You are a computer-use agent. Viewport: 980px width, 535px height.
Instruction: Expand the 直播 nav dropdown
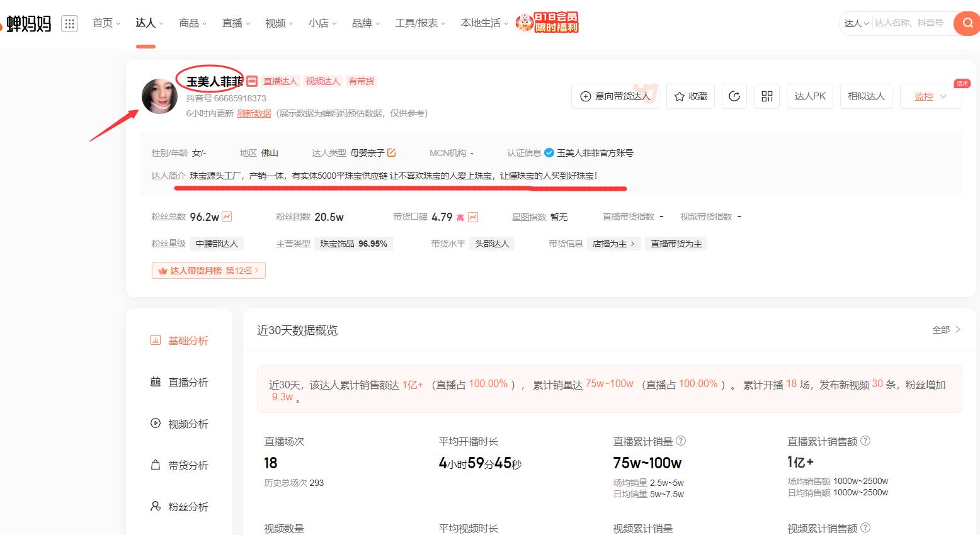pyautogui.click(x=236, y=23)
